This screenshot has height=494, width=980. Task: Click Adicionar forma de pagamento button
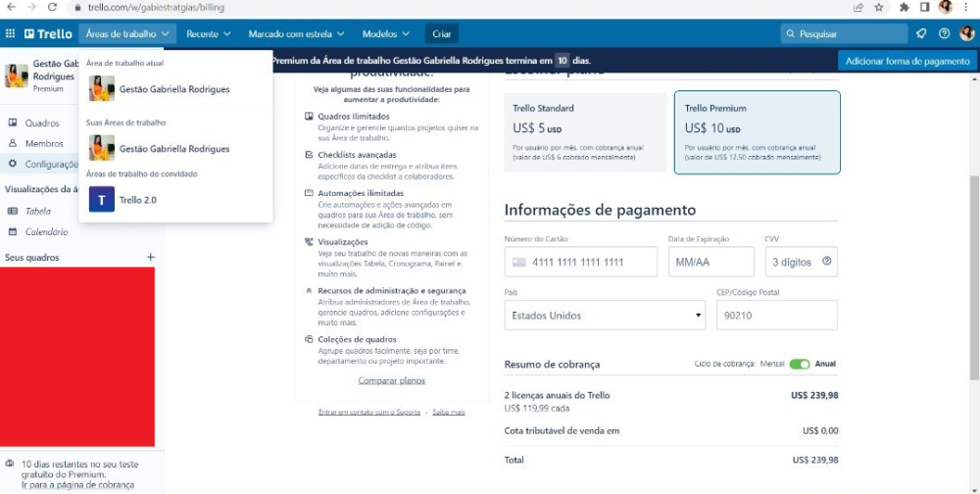coord(906,61)
